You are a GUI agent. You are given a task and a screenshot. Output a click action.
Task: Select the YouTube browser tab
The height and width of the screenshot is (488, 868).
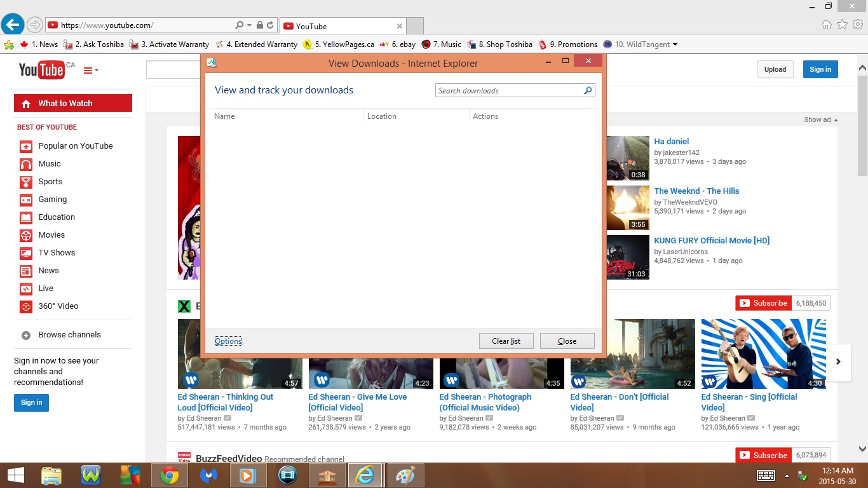coord(342,26)
